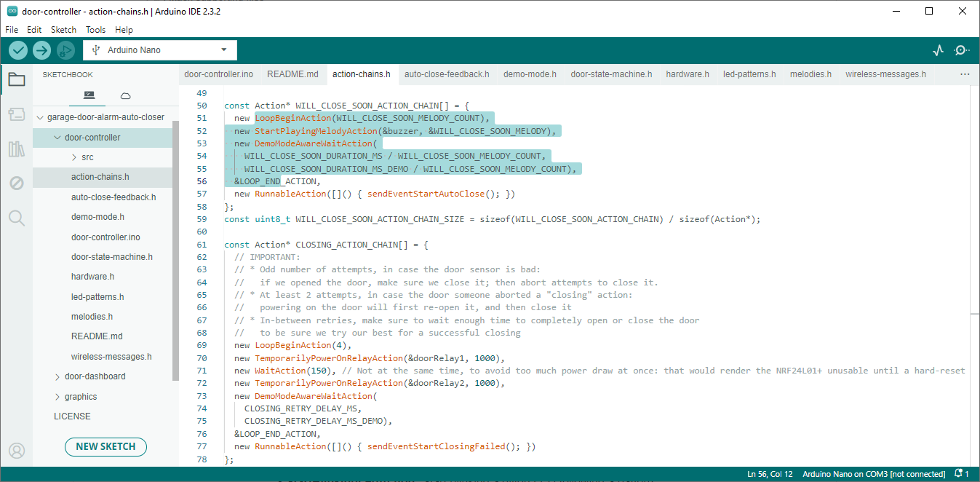Open the Help menu
The width and height of the screenshot is (980, 482).
click(x=124, y=30)
